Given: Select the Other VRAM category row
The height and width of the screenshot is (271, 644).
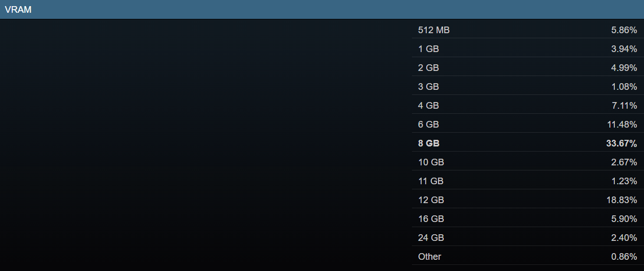Looking at the screenshot, I should point(527,257).
